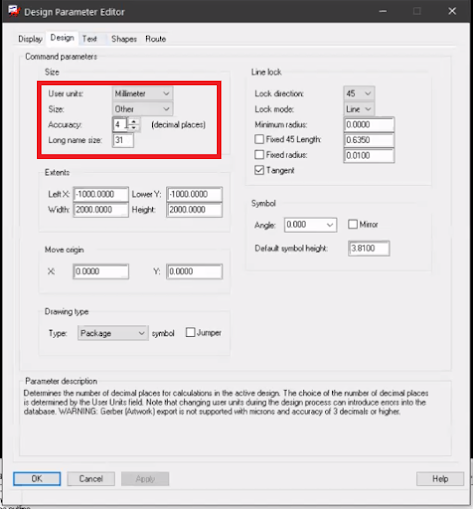This screenshot has width=474, height=512.
Task: Enable the Mirror checkbox
Action: coord(353,224)
